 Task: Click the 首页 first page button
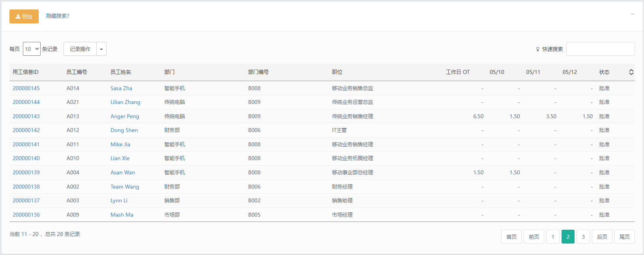coord(511,237)
